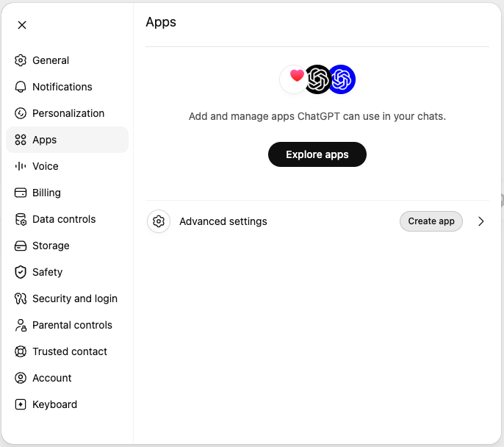This screenshot has width=504, height=447.
Task: Show the Storage settings
Action: point(67,246)
